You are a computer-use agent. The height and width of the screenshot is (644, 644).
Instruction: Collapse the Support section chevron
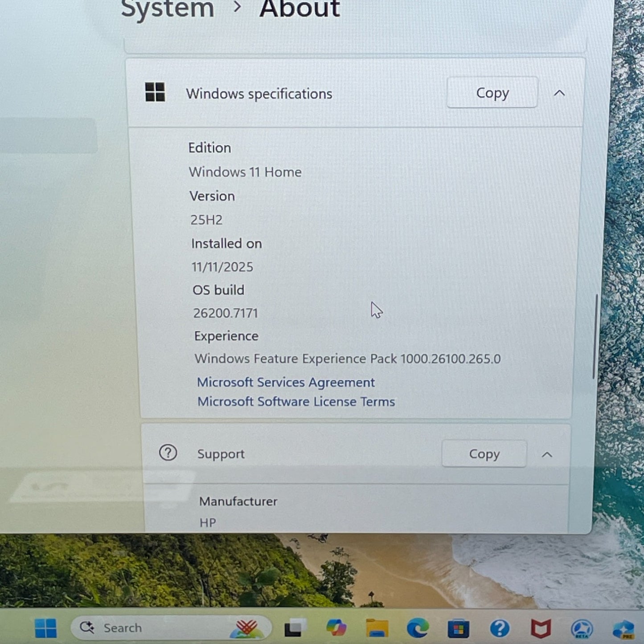tap(547, 455)
